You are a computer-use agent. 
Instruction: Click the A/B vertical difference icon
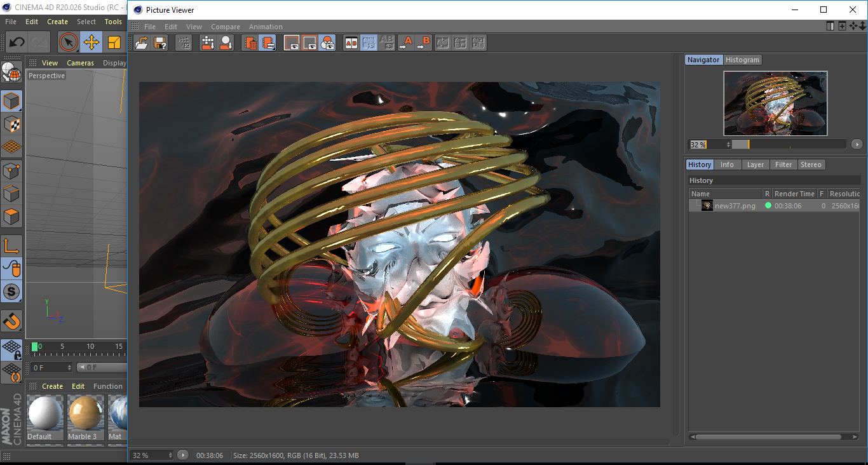(461, 43)
